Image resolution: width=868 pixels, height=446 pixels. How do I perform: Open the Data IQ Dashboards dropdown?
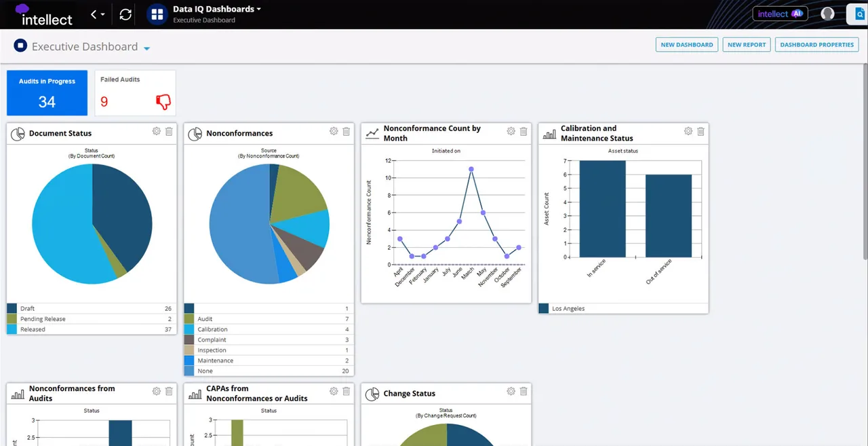[217, 10]
